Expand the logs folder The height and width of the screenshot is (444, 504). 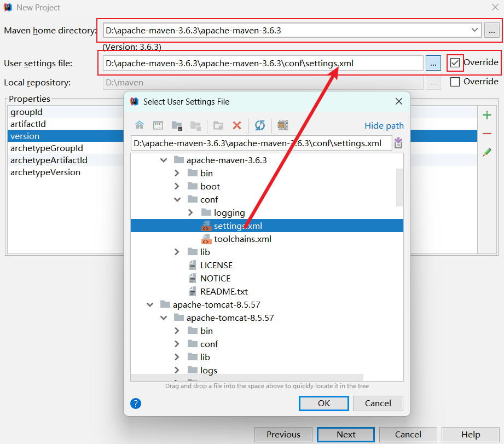point(177,370)
